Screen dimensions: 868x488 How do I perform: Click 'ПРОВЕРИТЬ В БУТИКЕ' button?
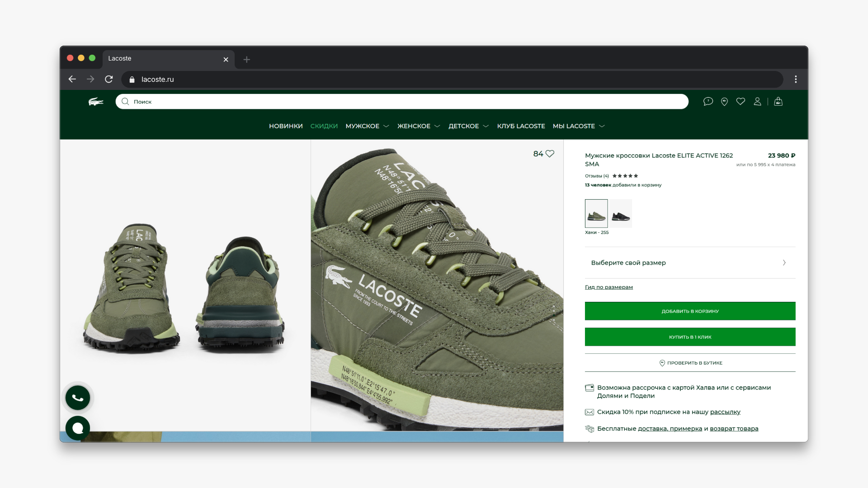[690, 363]
